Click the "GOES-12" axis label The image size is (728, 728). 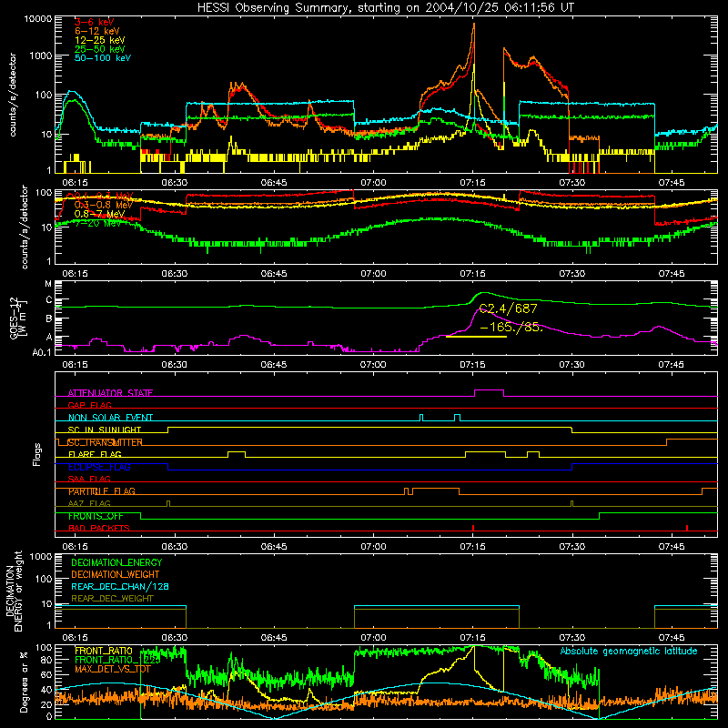click(14, 317)
